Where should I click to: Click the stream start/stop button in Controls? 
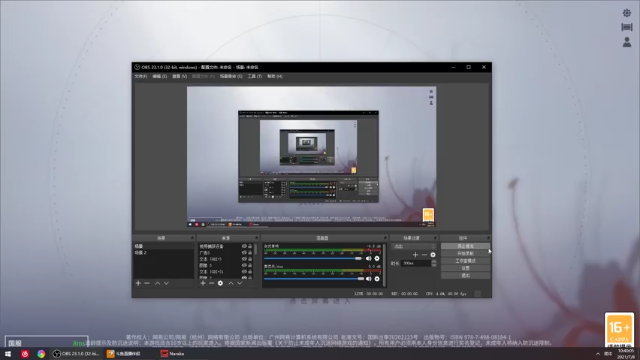click(465, 246)
